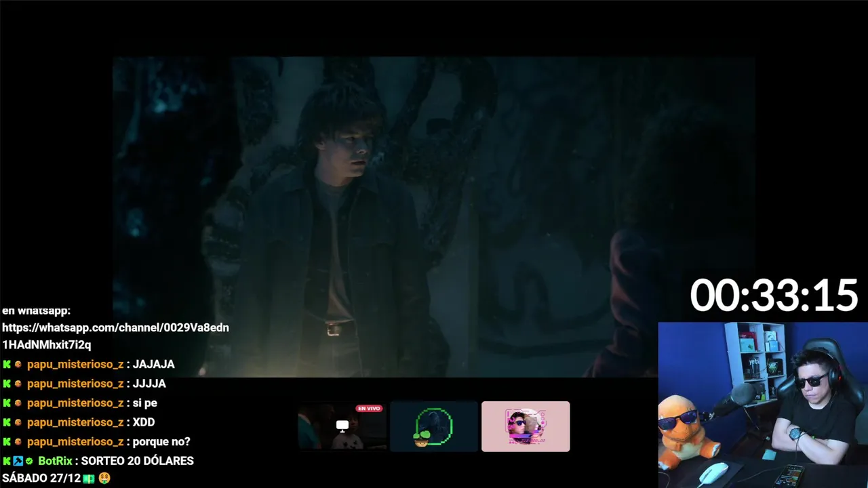Image resolution: width=868 pixels, height=488 pixels.
Task: Click the dollar bill emoji after SÁBADO 27/12
Action: pos(89,479)
